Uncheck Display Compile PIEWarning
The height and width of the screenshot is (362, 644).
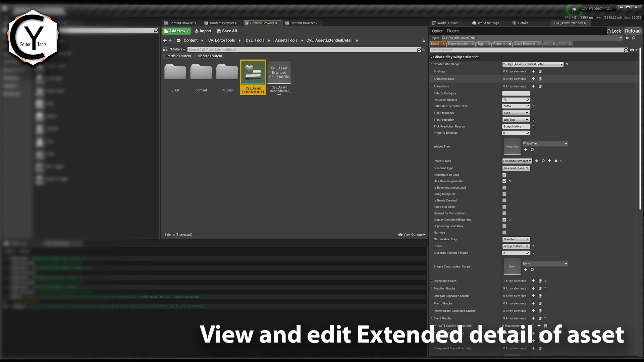(504, 220)
